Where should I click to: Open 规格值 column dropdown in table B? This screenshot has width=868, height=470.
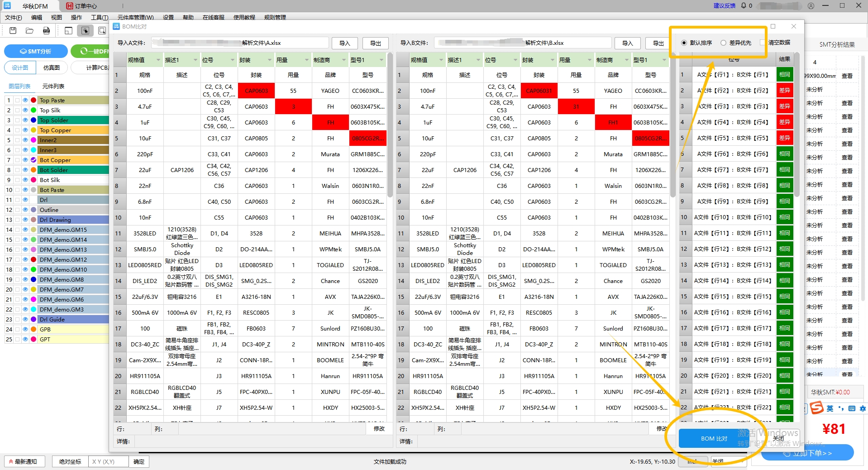click(441, 60)
